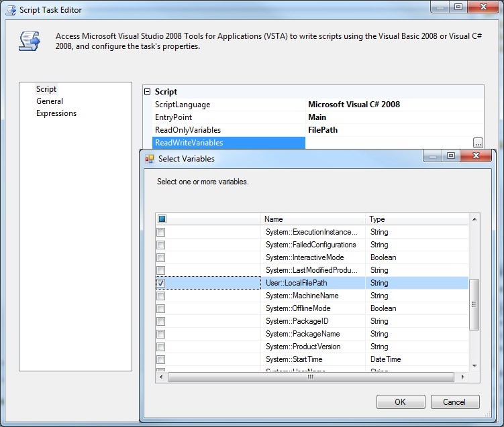
Task: Click the System::PackageID name cell
Action: pos(313,321)
